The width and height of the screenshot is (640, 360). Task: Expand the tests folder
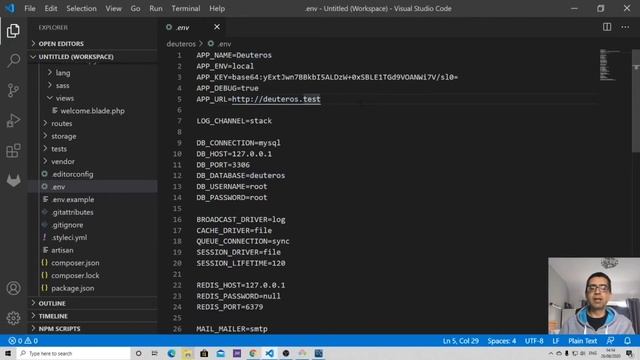click(93, 149)
